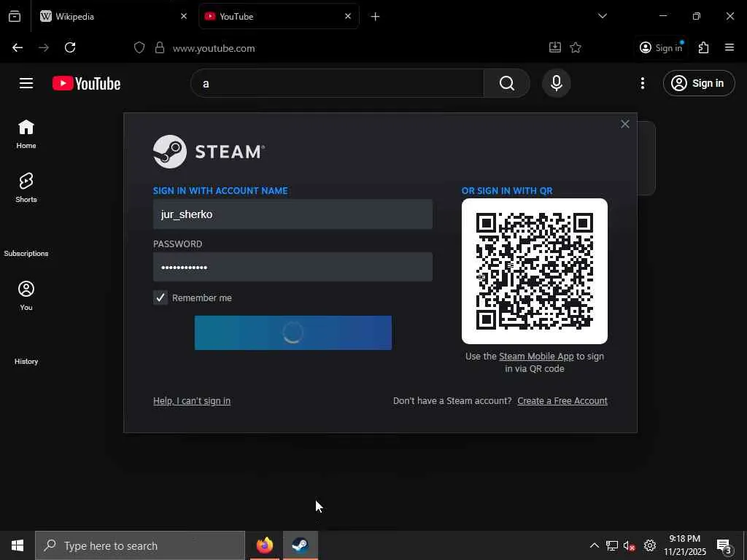Uncheck the Remember me checkbox
Image resolution: width=747 pixels, height=560 pixels.
160,297
